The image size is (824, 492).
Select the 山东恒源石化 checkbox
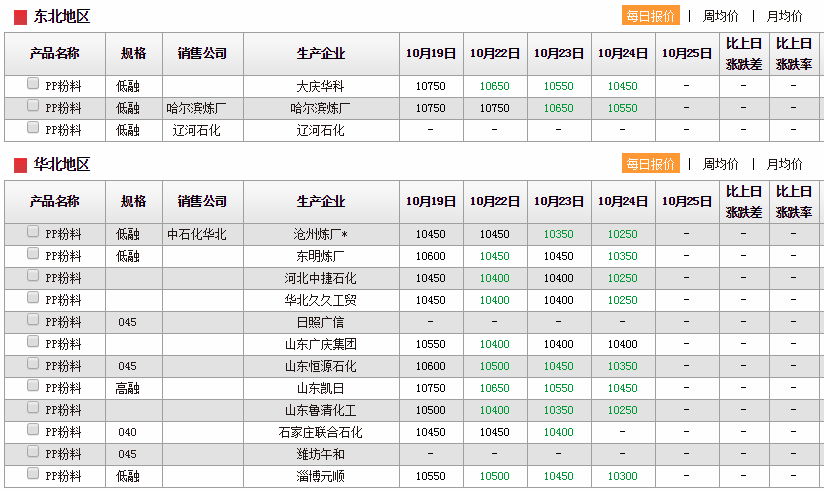pos(33,363)
